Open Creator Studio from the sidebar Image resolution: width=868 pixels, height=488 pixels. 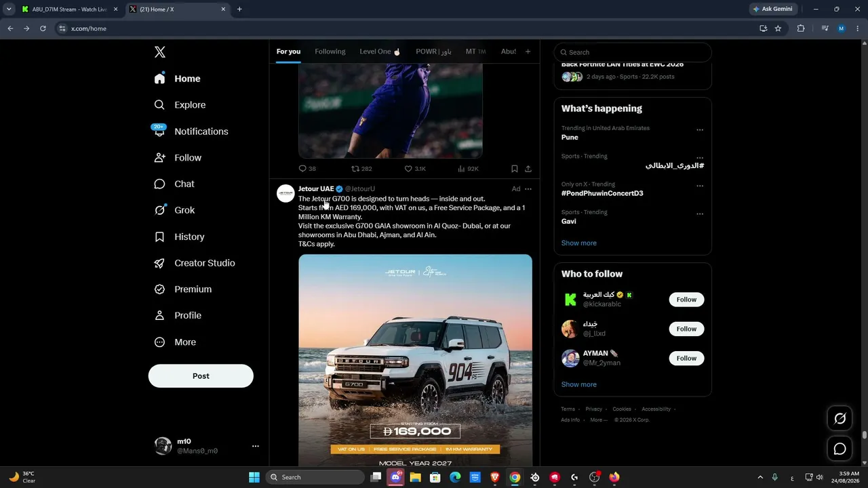point(195,263)
